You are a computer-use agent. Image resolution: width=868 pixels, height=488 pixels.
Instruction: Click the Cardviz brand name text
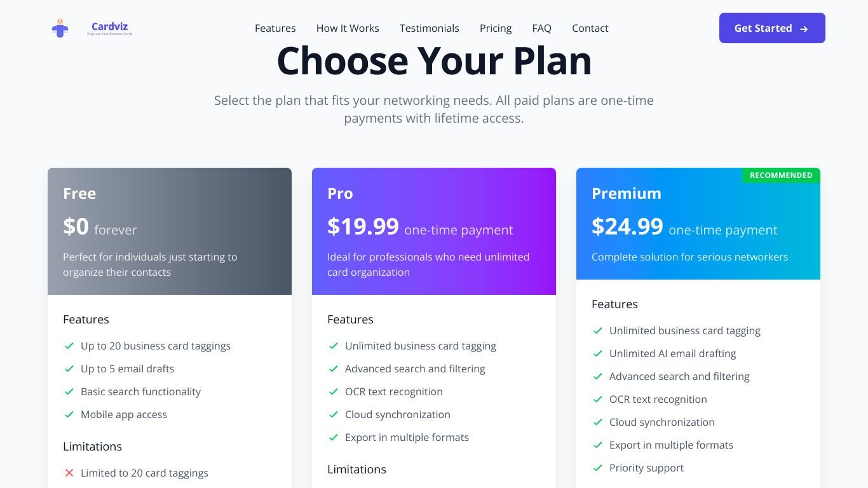point(109,26)
